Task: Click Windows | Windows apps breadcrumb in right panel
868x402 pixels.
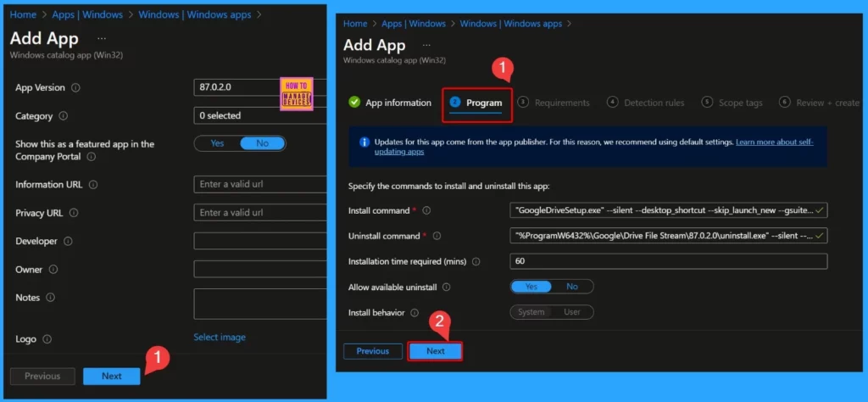Action: pyautogui.click(x=511, y=24)
